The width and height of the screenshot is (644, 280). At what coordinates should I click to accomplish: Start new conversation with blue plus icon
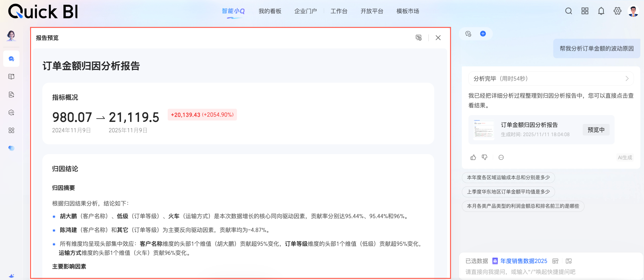[x=483, y=34]
